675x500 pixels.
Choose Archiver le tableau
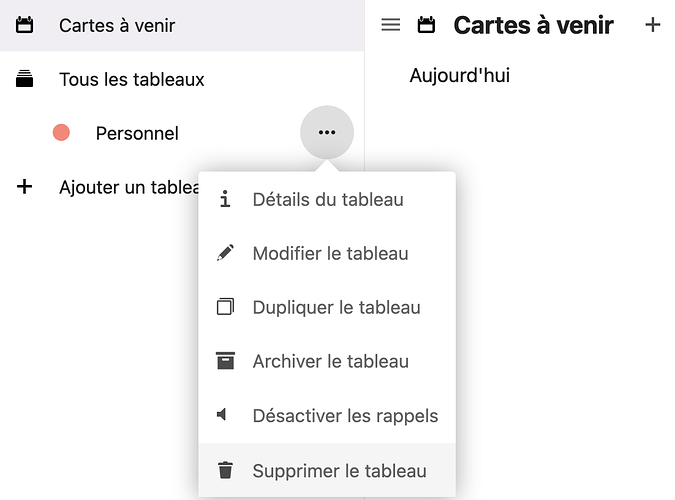[x=330, y=361]
